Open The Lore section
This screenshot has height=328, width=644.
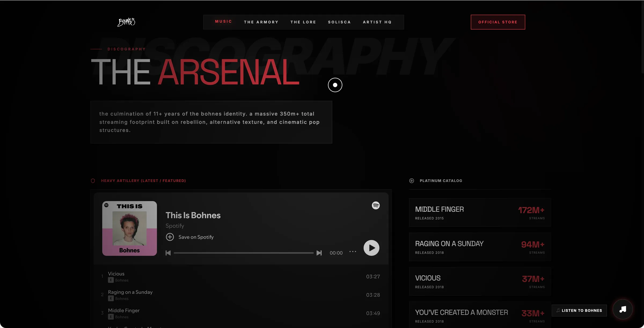tap(303, 22)
